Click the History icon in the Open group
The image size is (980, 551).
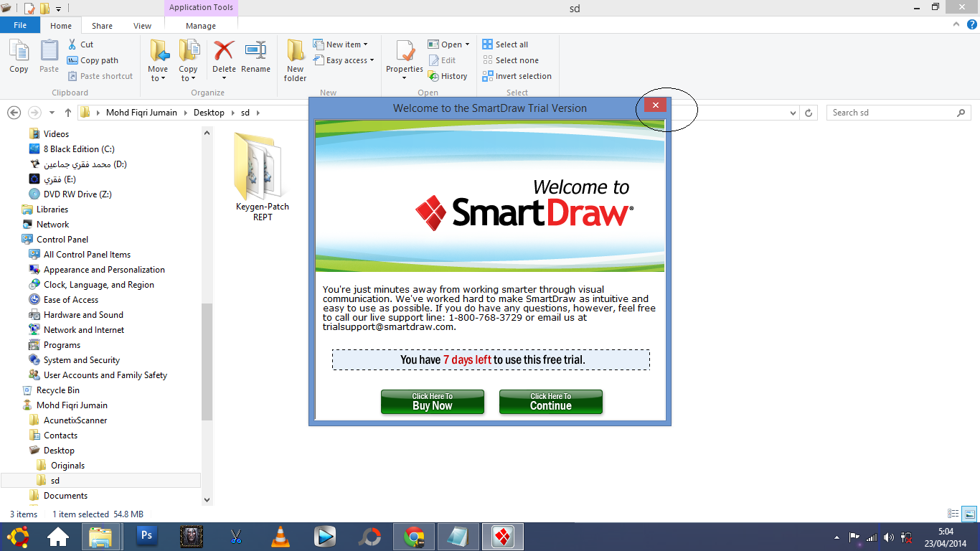448,75
